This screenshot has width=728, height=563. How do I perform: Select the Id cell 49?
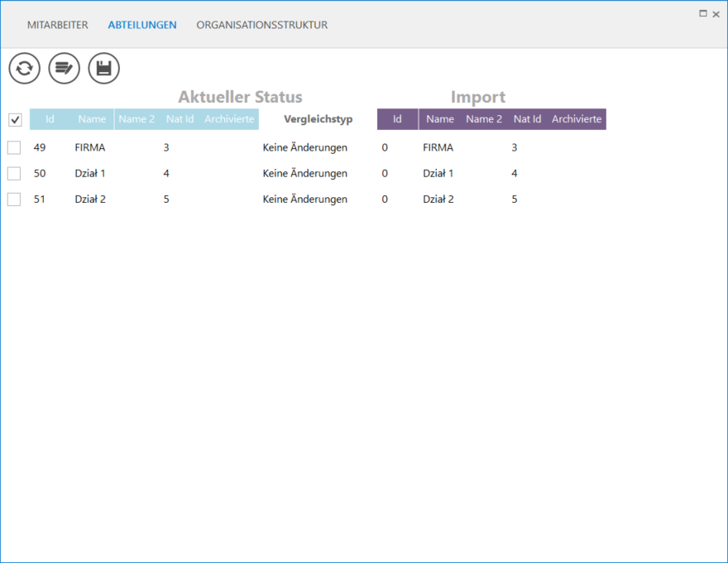coord(40,147)
